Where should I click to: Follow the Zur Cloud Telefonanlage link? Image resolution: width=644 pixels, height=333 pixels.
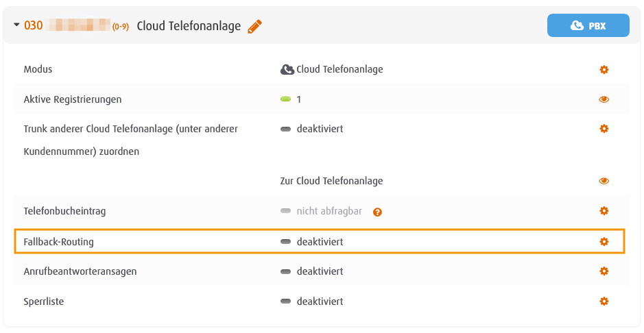click(331, 181)
